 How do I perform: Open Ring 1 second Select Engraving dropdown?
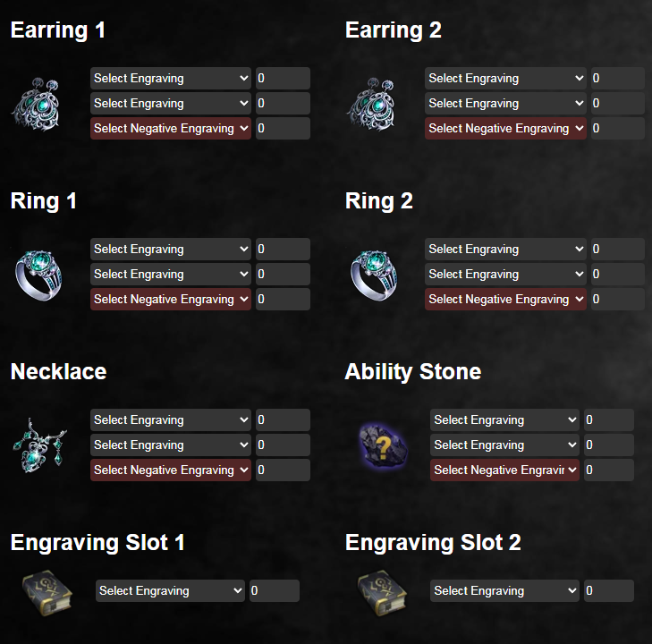pos(171,274)
